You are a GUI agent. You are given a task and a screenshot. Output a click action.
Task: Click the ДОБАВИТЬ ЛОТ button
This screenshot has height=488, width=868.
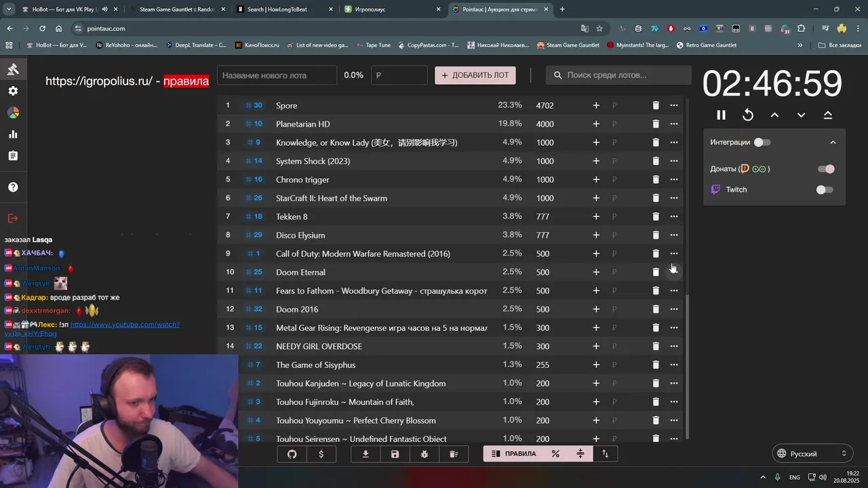[x=475, y=75]
